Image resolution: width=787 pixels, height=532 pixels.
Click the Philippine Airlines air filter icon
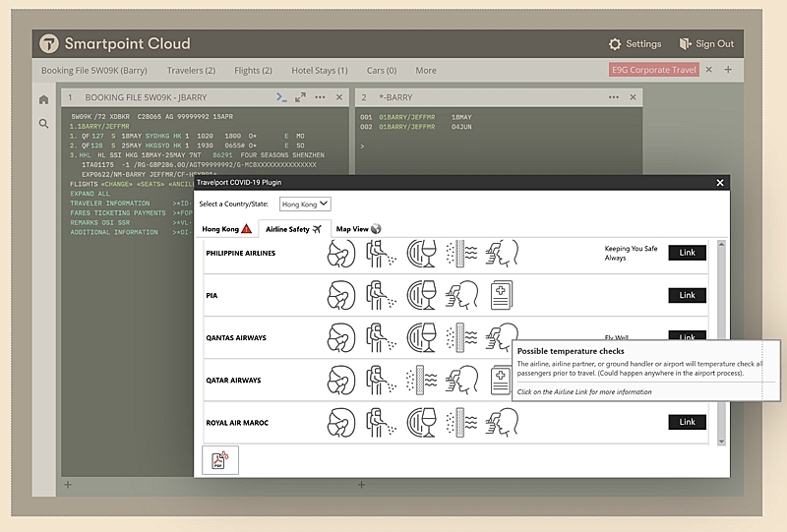(461, 253)
